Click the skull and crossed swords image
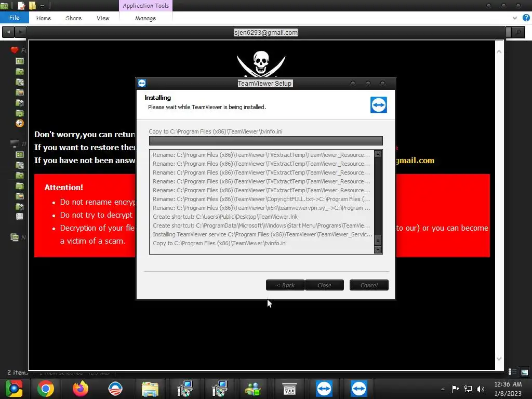 (x=261, y=64)
